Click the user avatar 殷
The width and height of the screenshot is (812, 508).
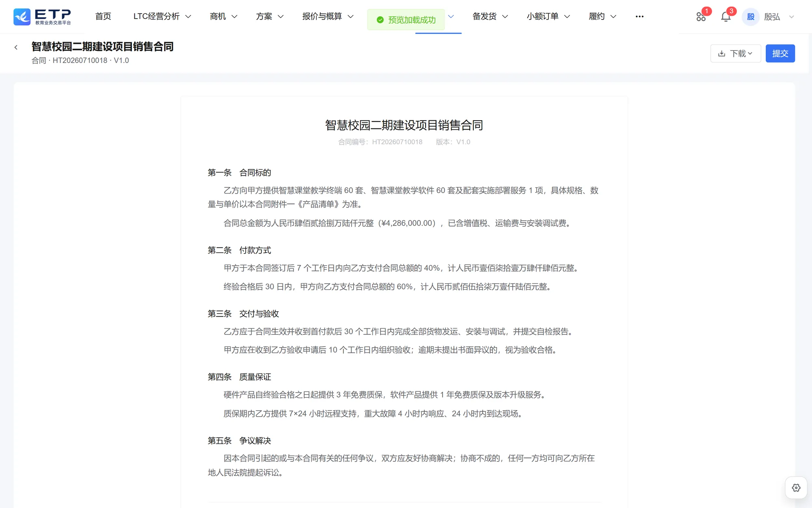coord(750,17)
